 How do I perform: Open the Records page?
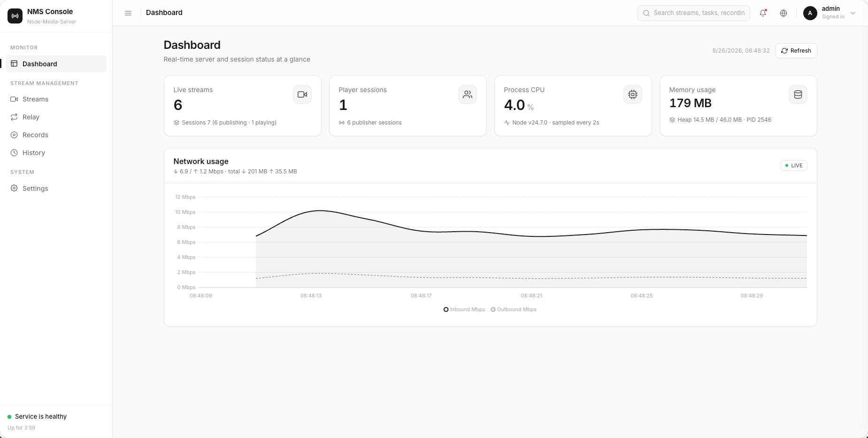coord(56,135)
